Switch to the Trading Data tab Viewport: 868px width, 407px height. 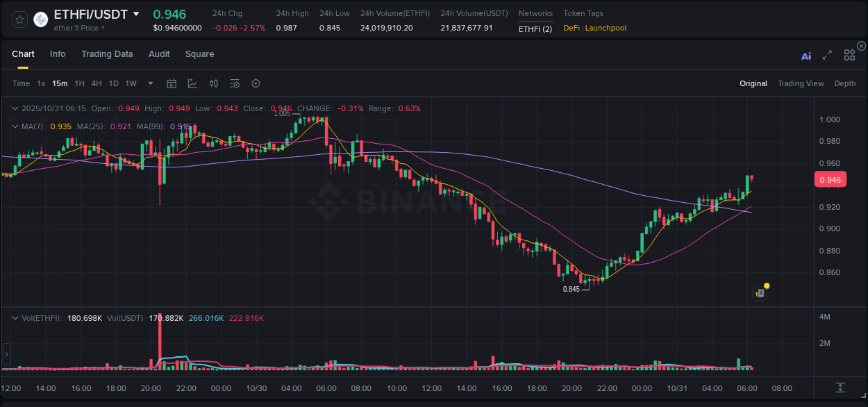(x=107, y=54)
